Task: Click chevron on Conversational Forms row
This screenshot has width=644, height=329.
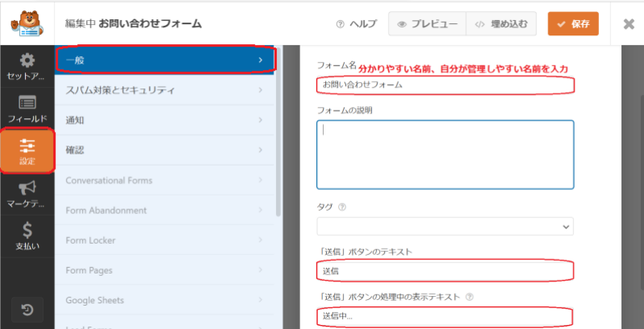Action: (260, 180)
